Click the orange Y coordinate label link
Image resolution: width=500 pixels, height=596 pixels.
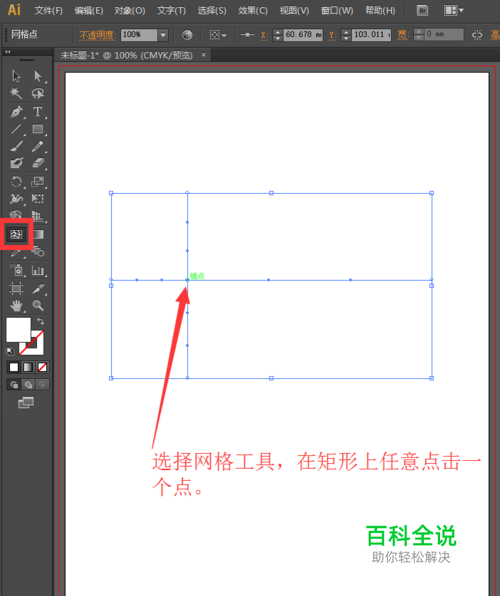pos(332,35)
